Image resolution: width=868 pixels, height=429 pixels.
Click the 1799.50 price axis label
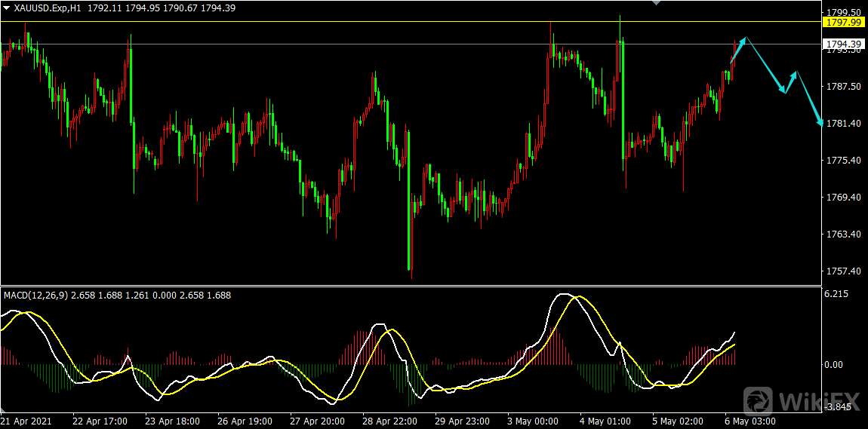843,13
